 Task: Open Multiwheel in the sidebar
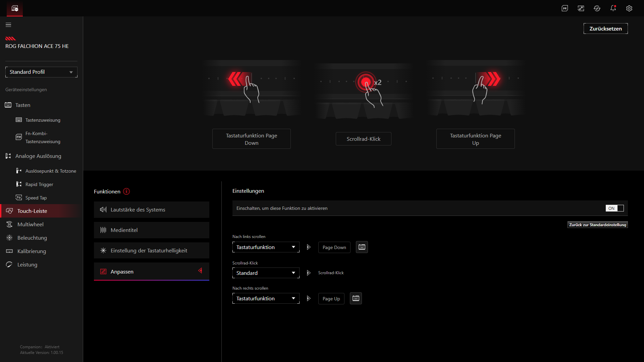[x=31, y=224]
